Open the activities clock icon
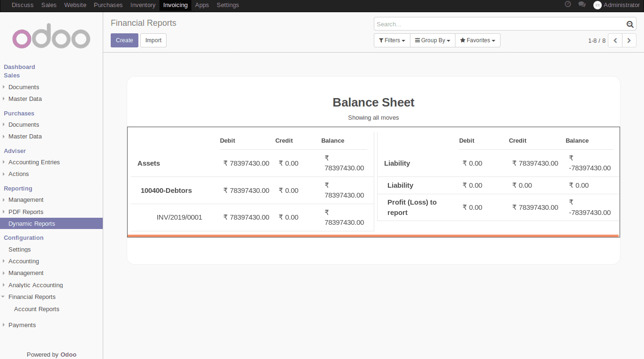 (568, 4)
